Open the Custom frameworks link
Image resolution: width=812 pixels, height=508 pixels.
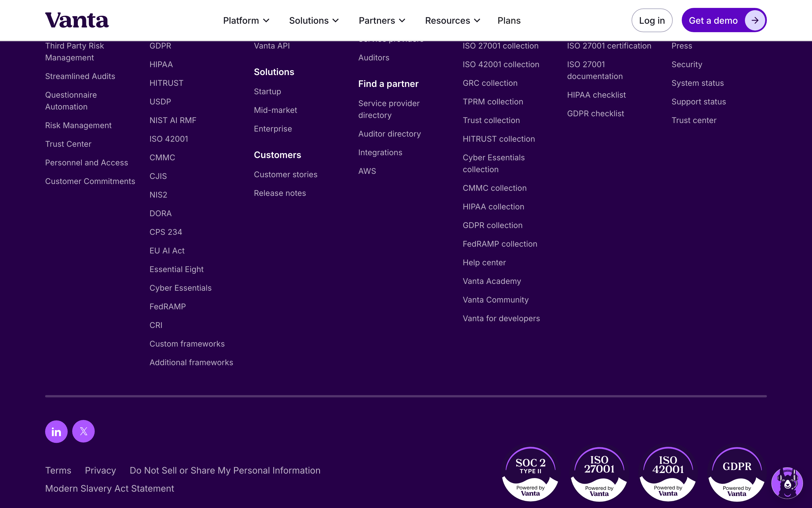[187, 344]
